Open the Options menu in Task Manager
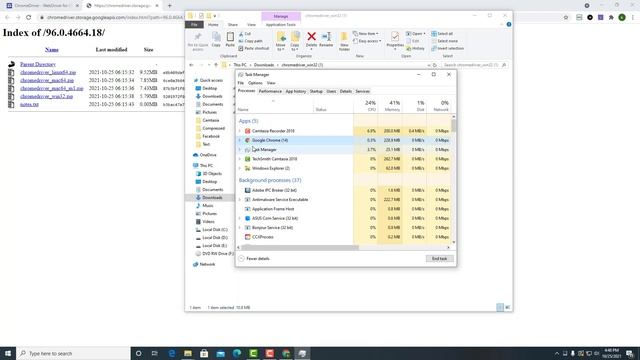Screen dimensions: 640x360 point(255,83)
